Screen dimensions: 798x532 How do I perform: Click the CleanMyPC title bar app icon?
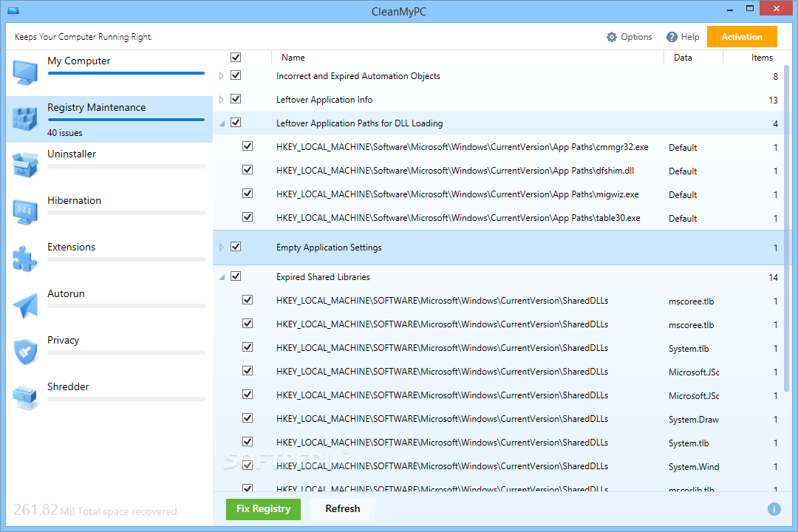click(13, 11)
